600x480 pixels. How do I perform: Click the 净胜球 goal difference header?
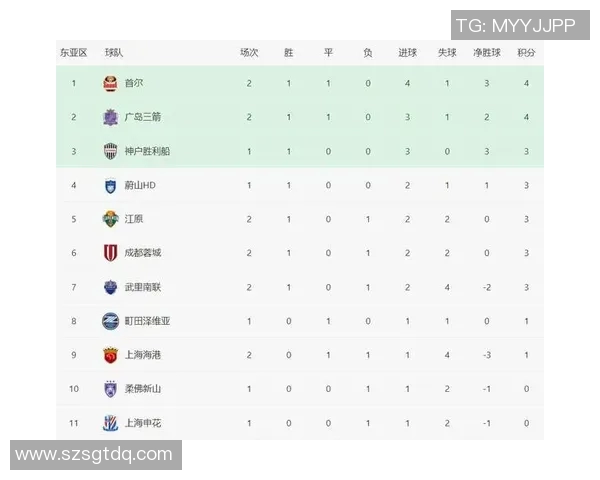tap(486, 52)
